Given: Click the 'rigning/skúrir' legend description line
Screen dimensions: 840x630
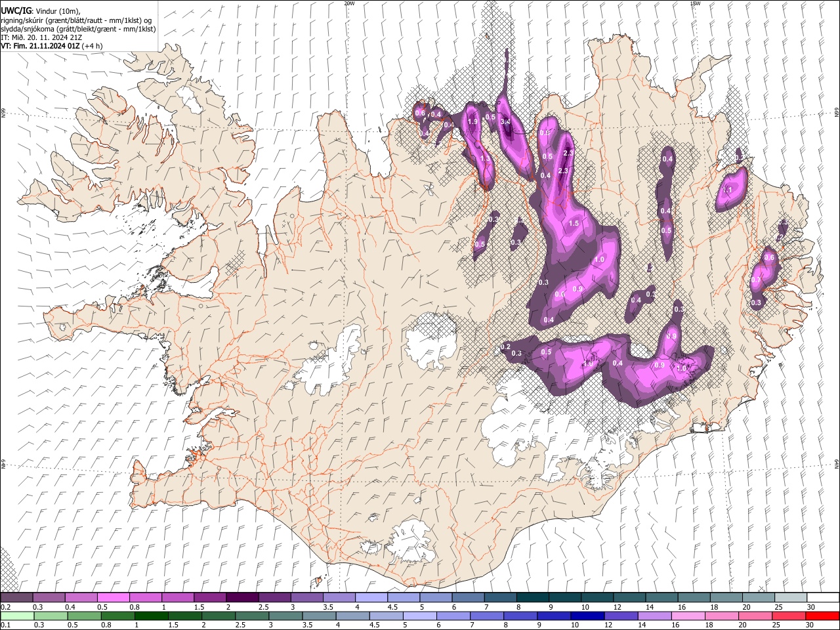Looking at the screenshot, I should point(76,20).
